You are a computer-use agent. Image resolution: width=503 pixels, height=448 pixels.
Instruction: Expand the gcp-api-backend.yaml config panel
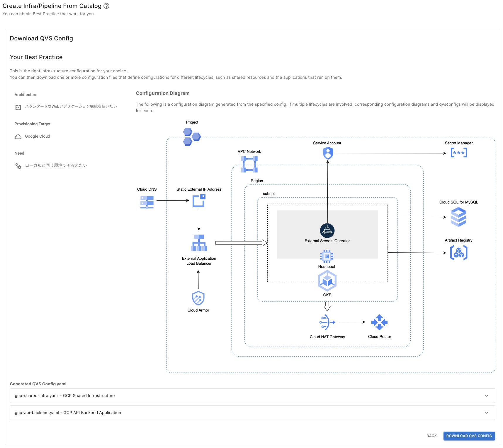tap(252, 413)
